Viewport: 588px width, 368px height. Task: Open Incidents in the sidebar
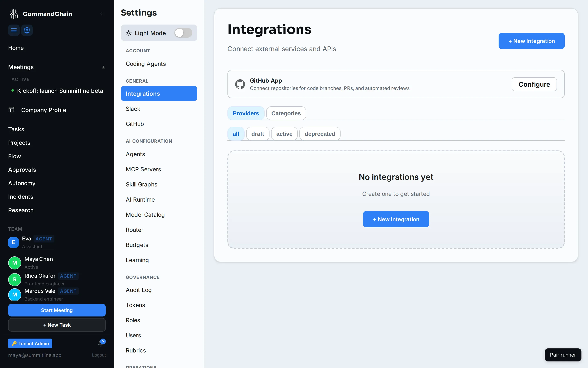tap(21, 197)
